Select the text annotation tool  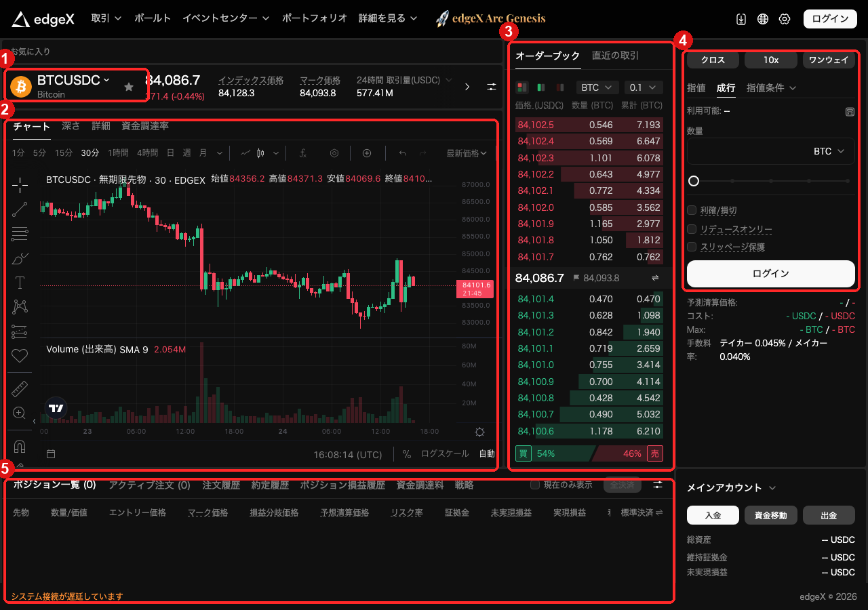coord(20,283)
